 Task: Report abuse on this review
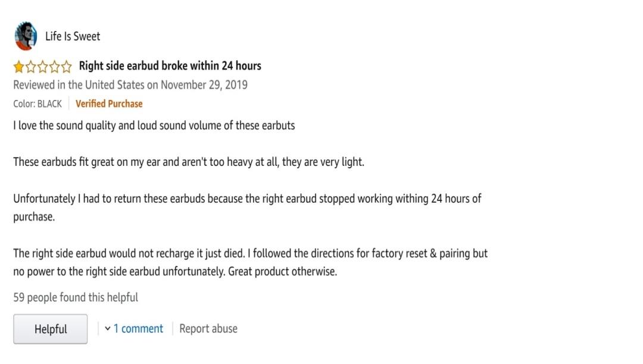click(208, 328)
